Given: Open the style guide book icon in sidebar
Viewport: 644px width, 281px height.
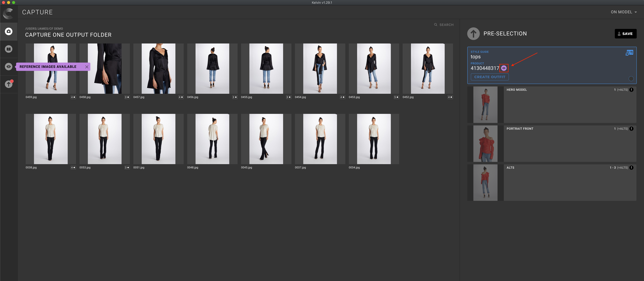Looking at the screenshot, I should [x=9, y=49].
